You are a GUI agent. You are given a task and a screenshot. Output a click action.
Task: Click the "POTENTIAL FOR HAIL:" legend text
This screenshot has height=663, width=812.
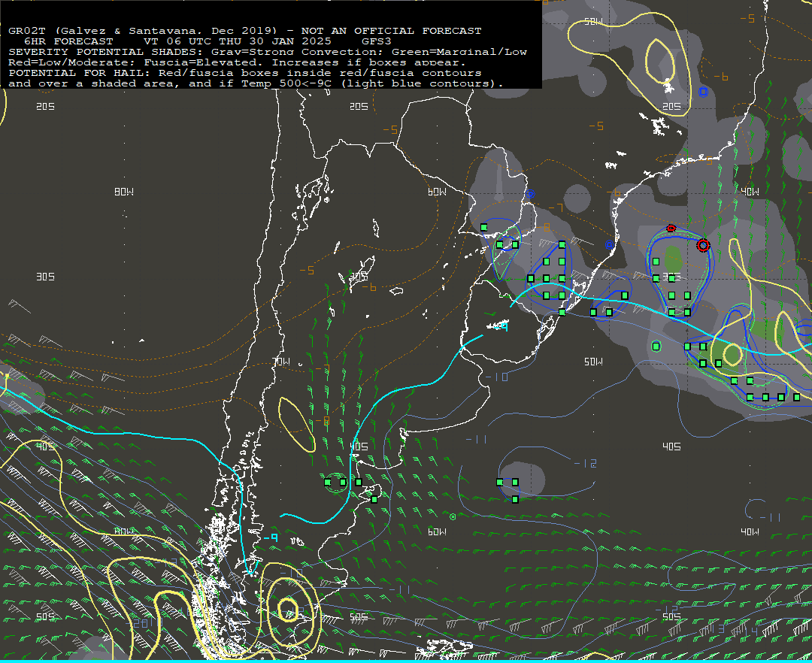[80, 73]
